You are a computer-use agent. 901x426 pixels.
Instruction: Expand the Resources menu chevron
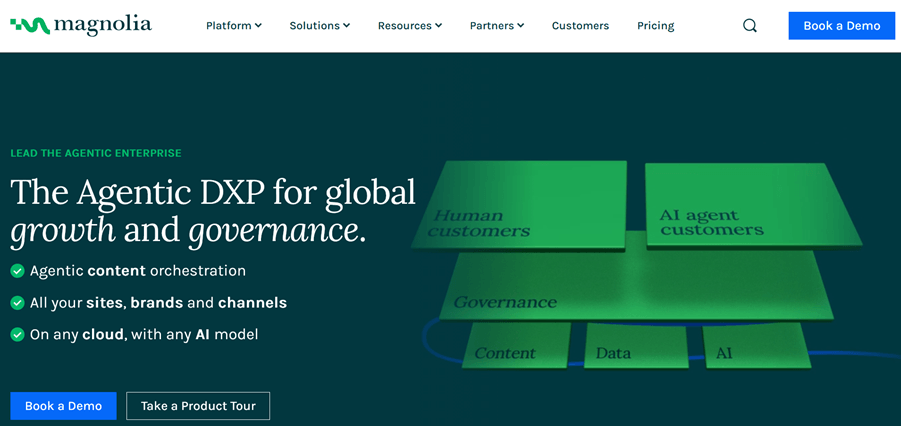438,25
